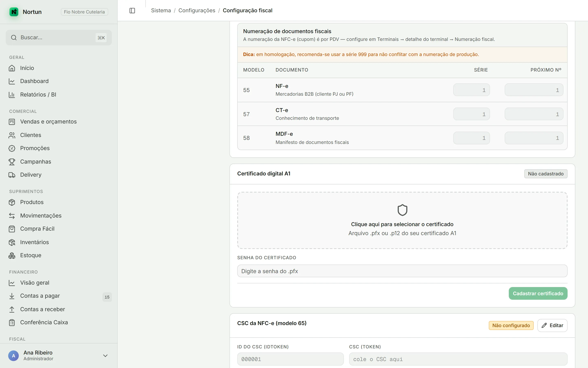588x368 pixels.
Task: Click model 55 cell
Action: pos(246,90)
